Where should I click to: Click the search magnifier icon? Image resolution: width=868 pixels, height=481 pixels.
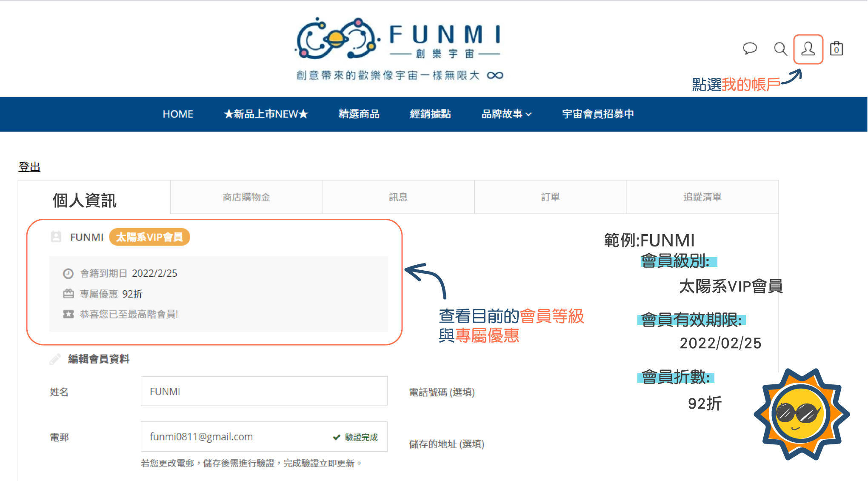780,49
